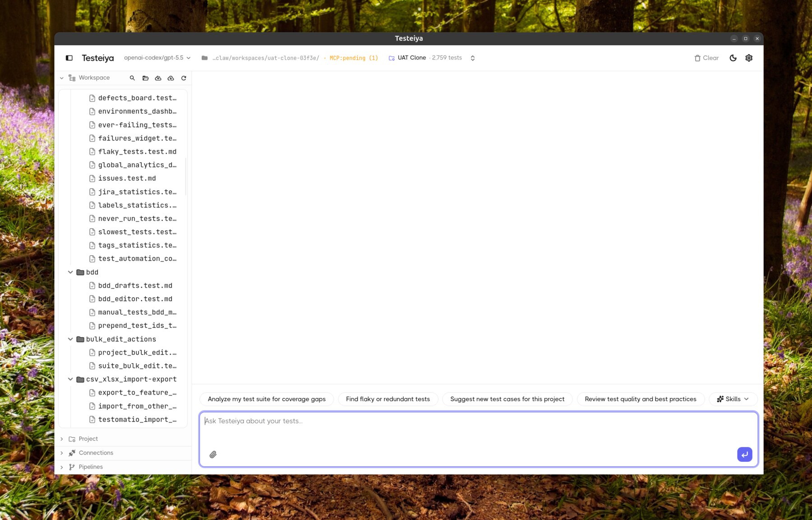Collapse the bulk_edit_actions folder chevron

70,339
